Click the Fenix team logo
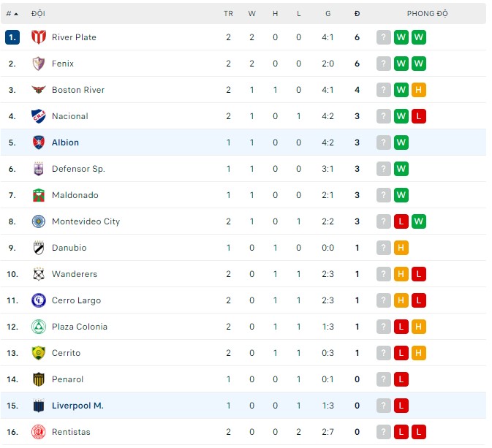This screenshot has width=492, height=448. point(39,64)
